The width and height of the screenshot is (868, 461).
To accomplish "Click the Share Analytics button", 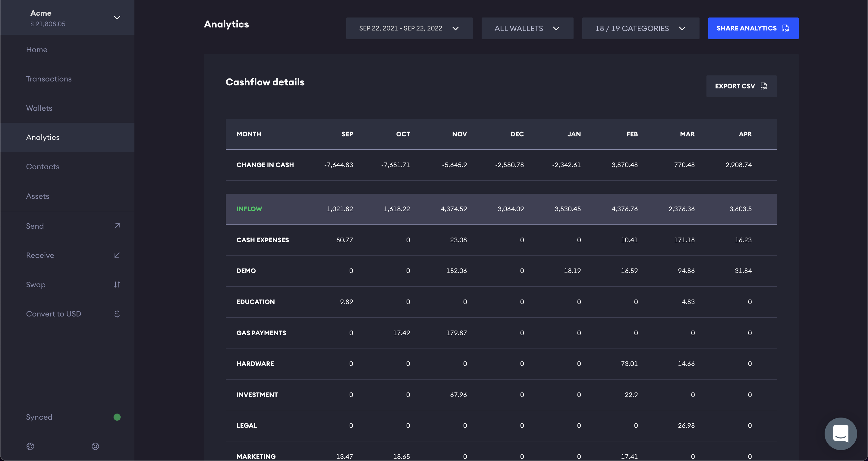I will coord(753,28).
